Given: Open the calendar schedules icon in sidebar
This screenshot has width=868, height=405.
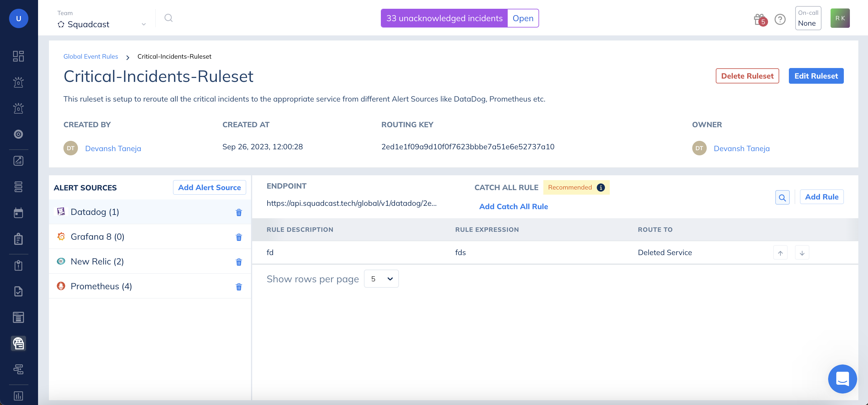Looking at the screenshot, I should pyautogui.click(x=18, y=213).
